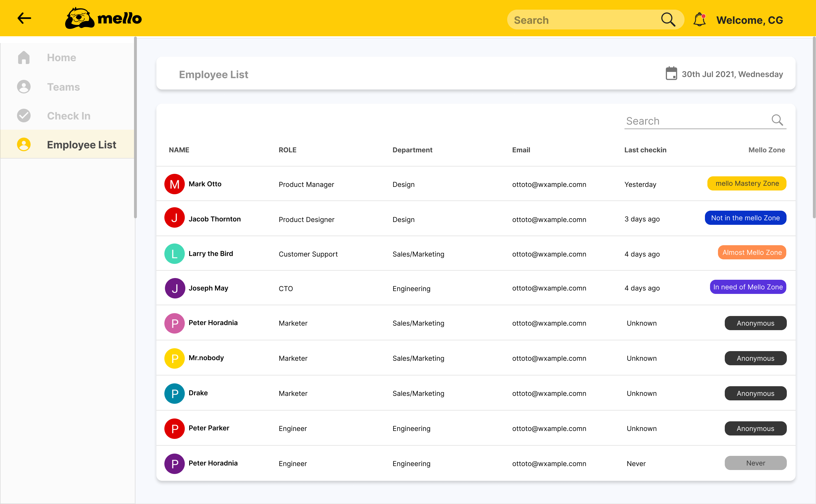Click the Check In checkmark icon

click(24, 116)
